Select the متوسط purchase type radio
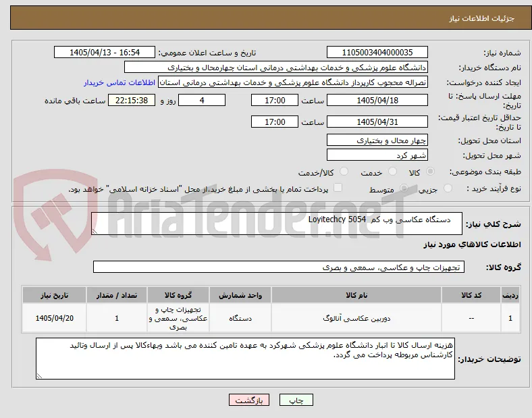532x418 pixels. pyautogui.click(x=404, y=188)
